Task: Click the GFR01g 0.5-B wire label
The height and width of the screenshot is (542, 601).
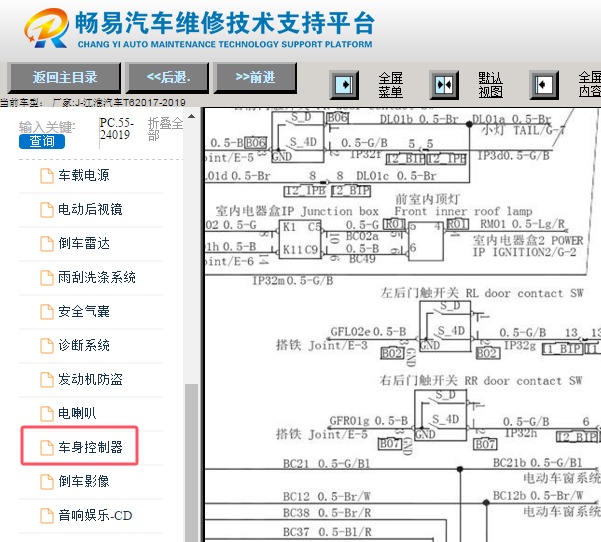Action: (x=368, y=420)
